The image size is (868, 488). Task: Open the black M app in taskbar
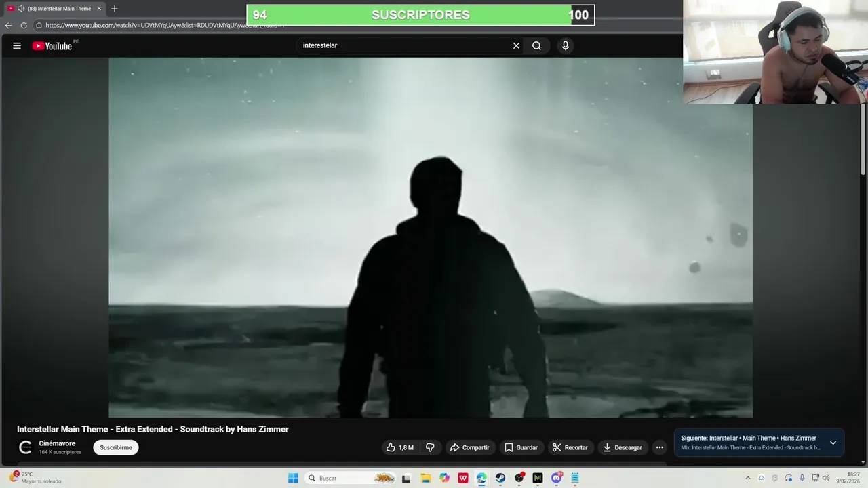tap(538, 478)
